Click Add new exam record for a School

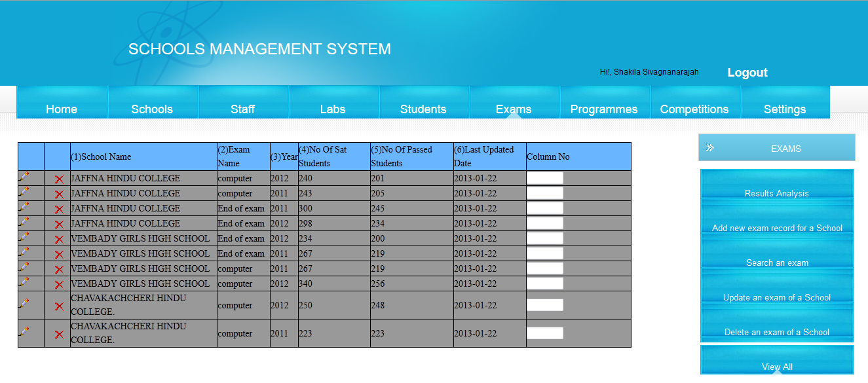(x=776, y=228)
